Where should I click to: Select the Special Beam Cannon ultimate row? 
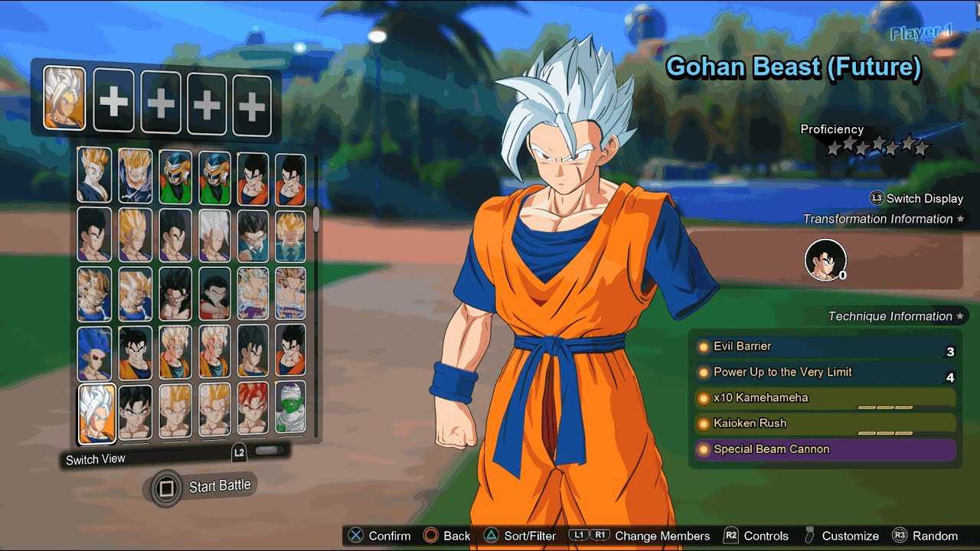pos(825,450)
